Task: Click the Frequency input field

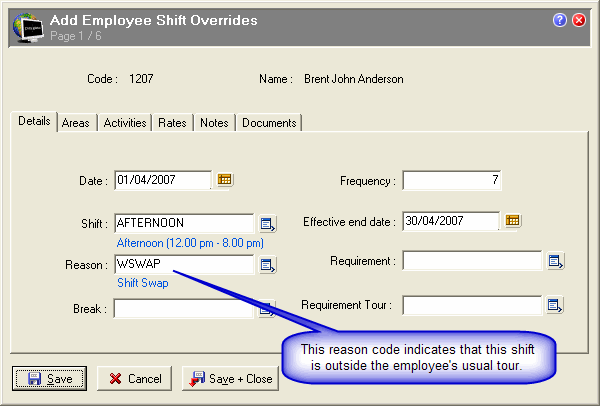Action: point(451,181)
